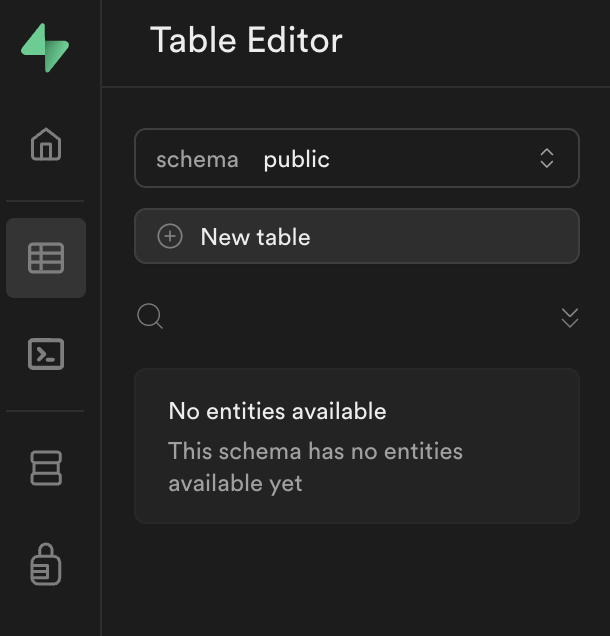Click the "schema" label text

(197, 159)
